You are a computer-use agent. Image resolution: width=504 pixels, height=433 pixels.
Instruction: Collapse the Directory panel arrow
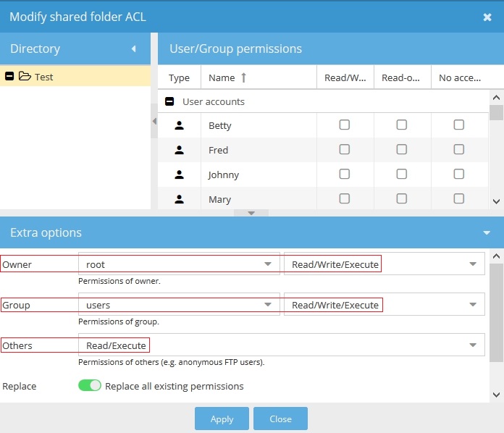(133, 49)
